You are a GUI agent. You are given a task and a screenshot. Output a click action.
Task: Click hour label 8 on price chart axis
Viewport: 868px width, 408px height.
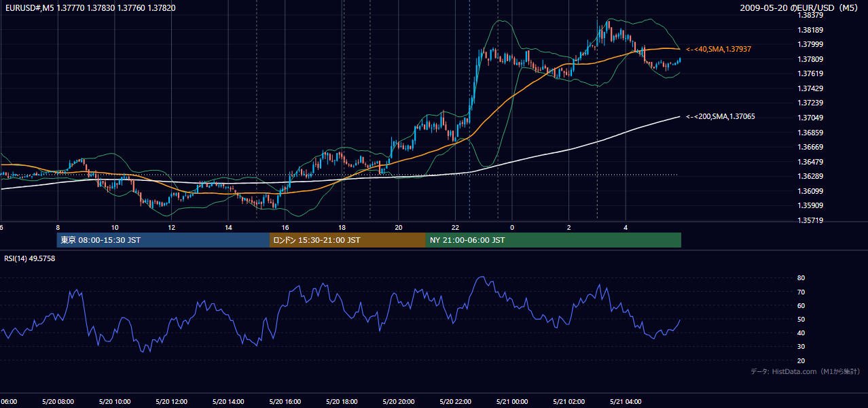58,227
